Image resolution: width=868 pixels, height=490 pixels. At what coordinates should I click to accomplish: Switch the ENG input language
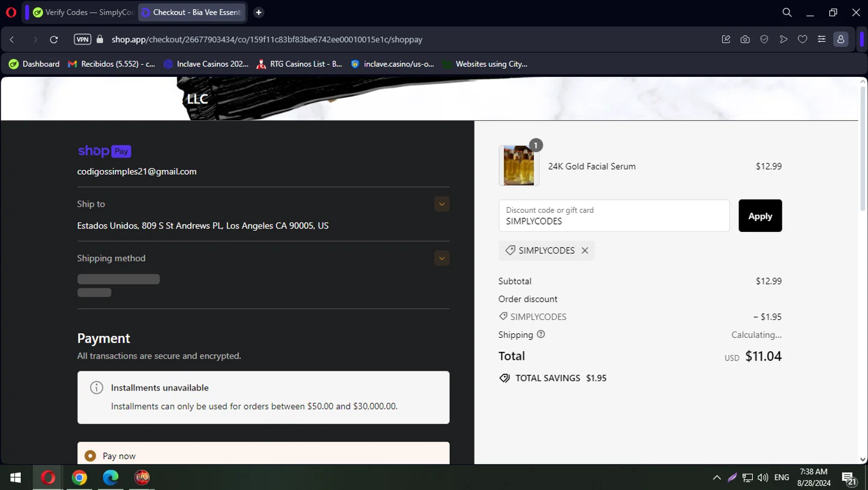[782, 477]
